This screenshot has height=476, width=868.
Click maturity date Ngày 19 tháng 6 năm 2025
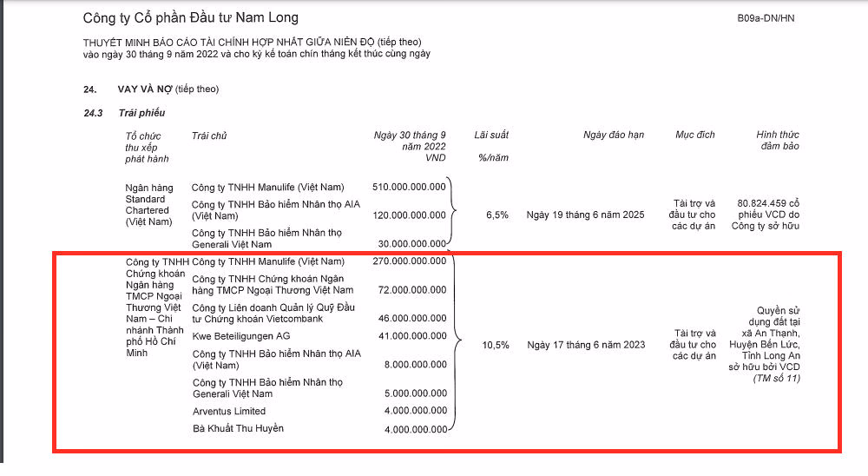[x=585, y=215]
